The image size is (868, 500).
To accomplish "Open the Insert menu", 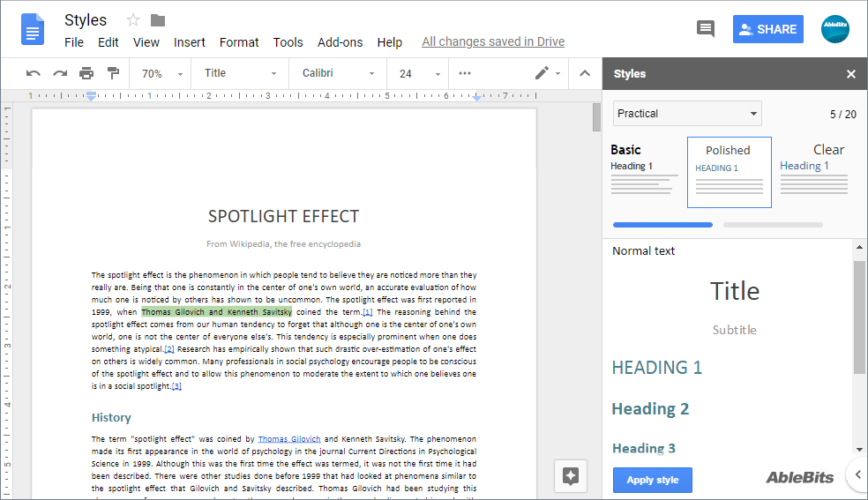I will [190, 42].
